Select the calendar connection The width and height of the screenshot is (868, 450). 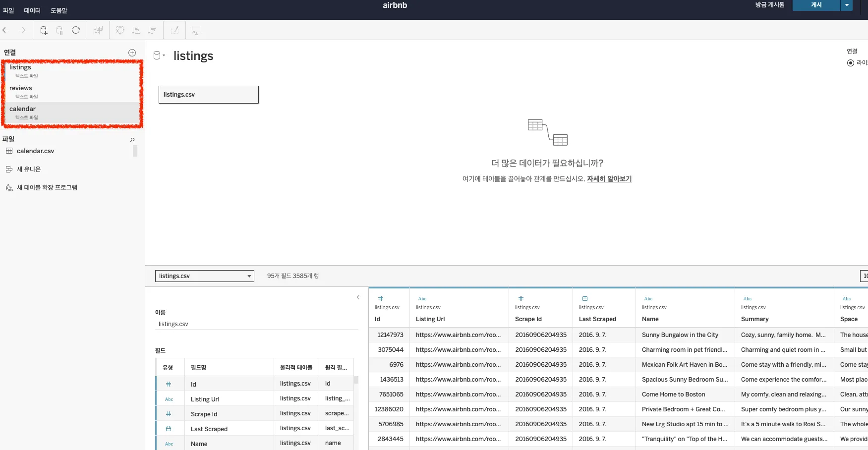pyautogui.click(x=72, y=113)
